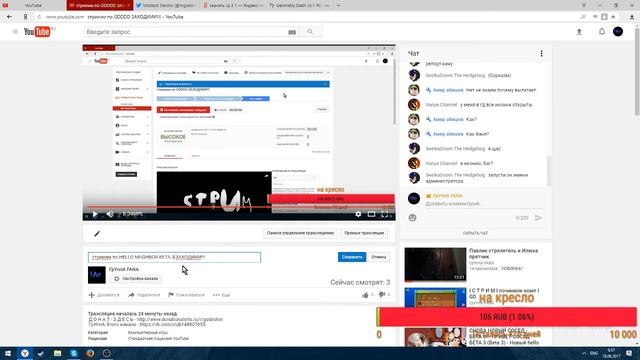Open Yandex Browser in the taskbar
The image size is (640, 360).
pos(25,353)
